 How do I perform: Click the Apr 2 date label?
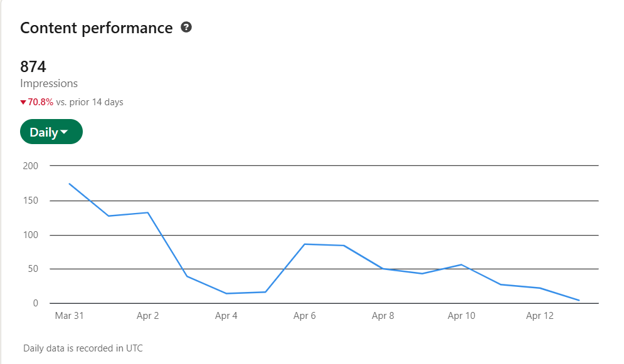pyautogui.click(x=148, y=316)
